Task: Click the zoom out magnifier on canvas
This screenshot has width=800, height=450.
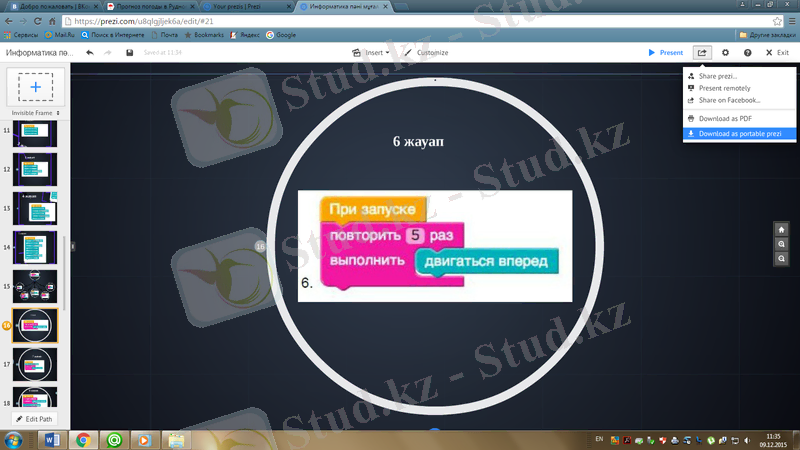Action: 781,258
